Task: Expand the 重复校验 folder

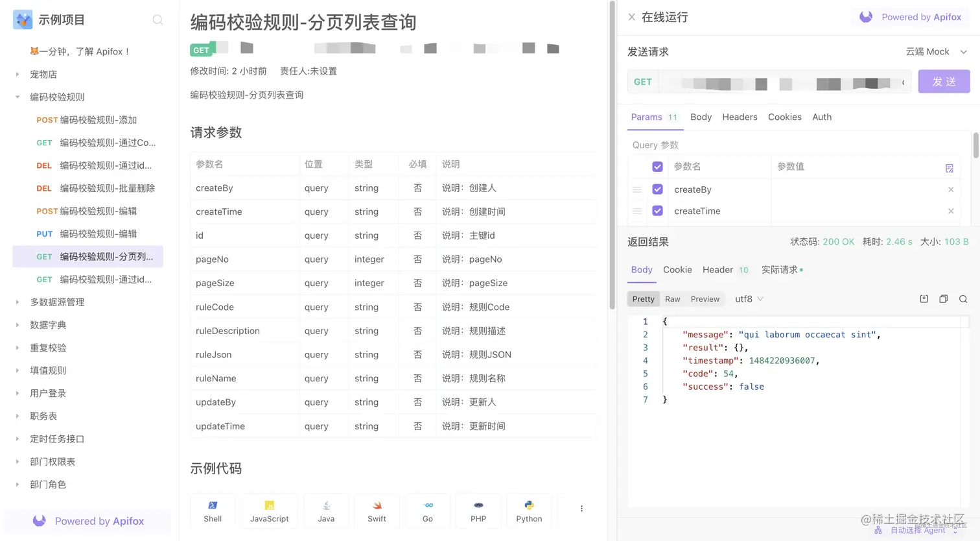Action: pos(17,348)
